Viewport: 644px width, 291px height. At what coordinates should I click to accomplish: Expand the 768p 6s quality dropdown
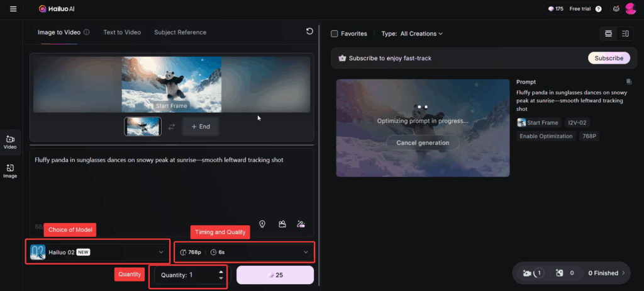244,252
